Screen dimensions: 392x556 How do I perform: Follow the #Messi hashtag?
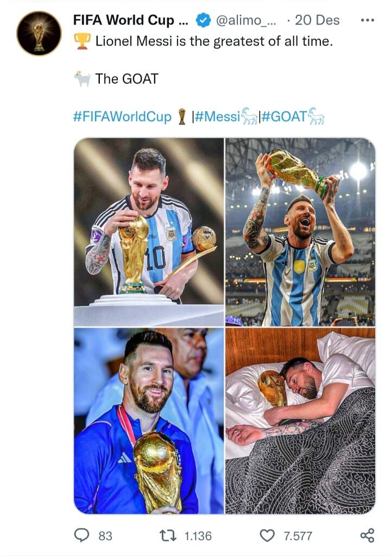(x=217, y=116)
